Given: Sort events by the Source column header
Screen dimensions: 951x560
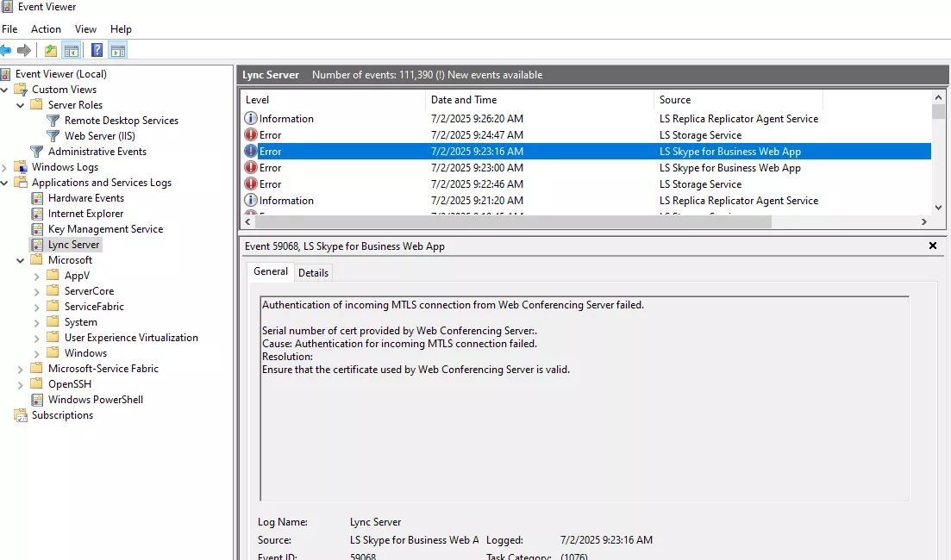Looking at the screenshot, I should pos(738,100).
